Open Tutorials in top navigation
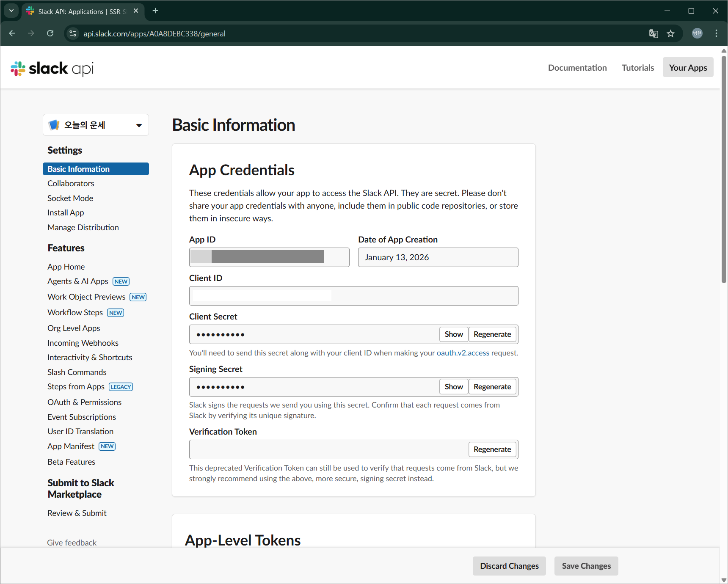The height and width of the screenshot is (584, 728). pyautogui.click(x=638, y=68)
